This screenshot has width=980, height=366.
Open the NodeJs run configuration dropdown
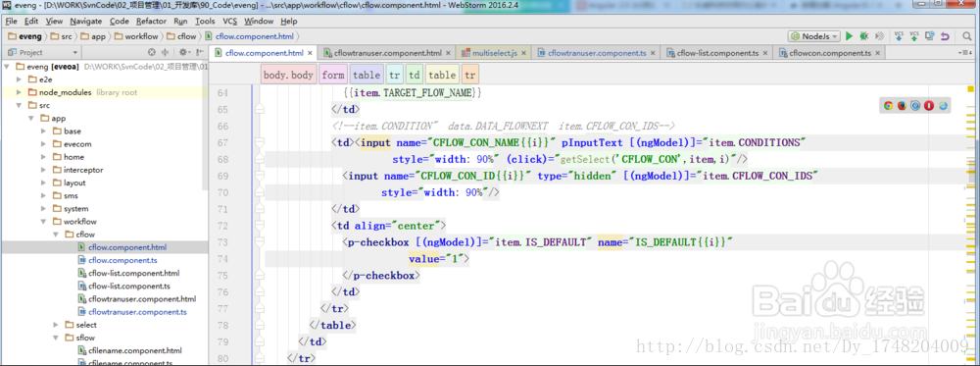[813, 36]
